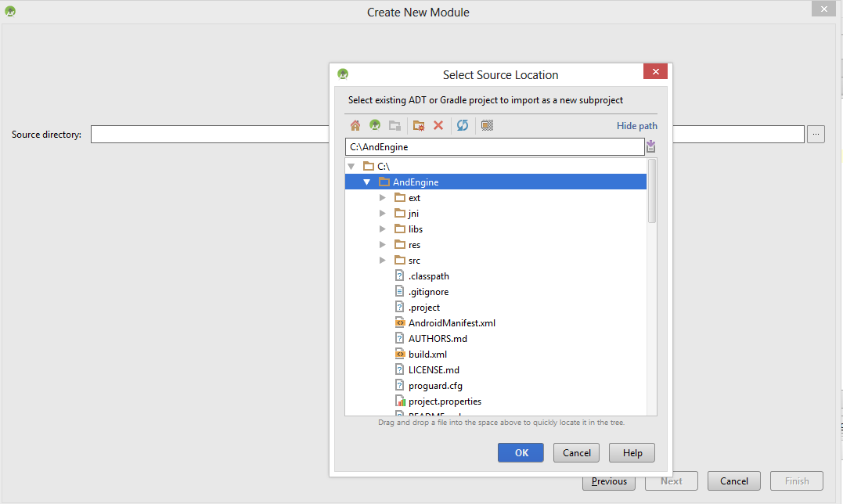Create a new folder icon

coord(419,125)
